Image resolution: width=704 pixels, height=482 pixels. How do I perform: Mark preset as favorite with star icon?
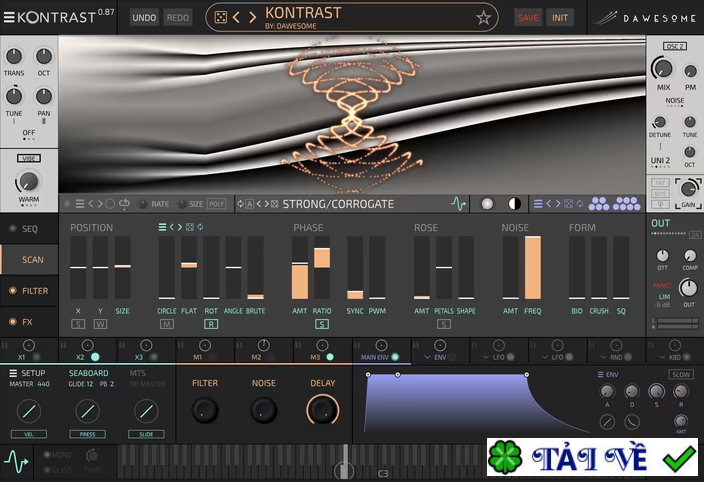[484, 18]
